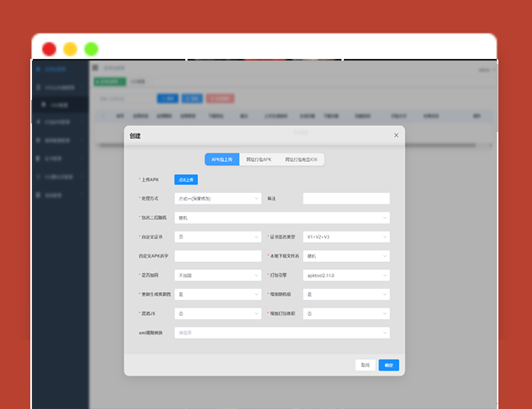The width and height of the screenshot is (532, 409).
Task: Expand the 自定义证书 dropdown
Action: (217, 237)
